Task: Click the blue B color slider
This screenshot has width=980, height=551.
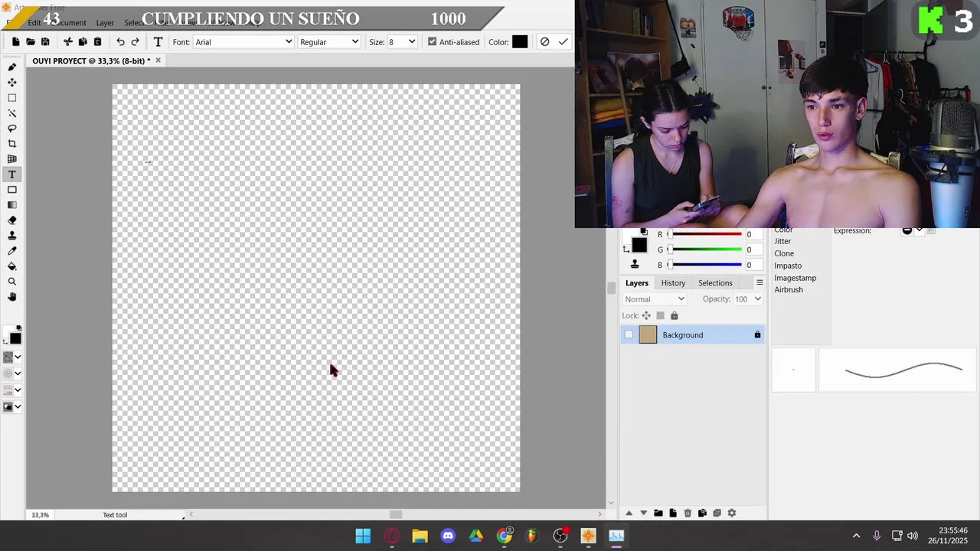Action: point(705,265)
